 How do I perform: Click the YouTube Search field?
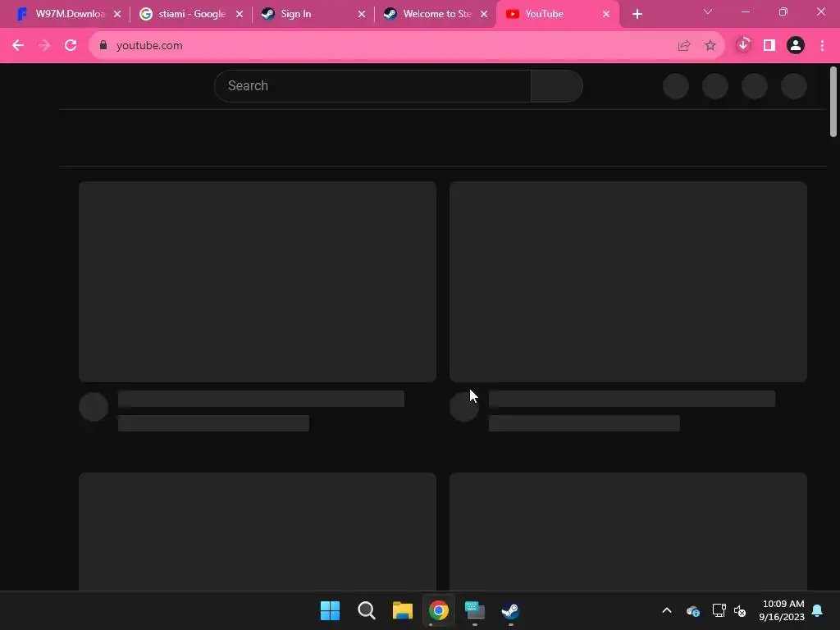tap(372, 85)
